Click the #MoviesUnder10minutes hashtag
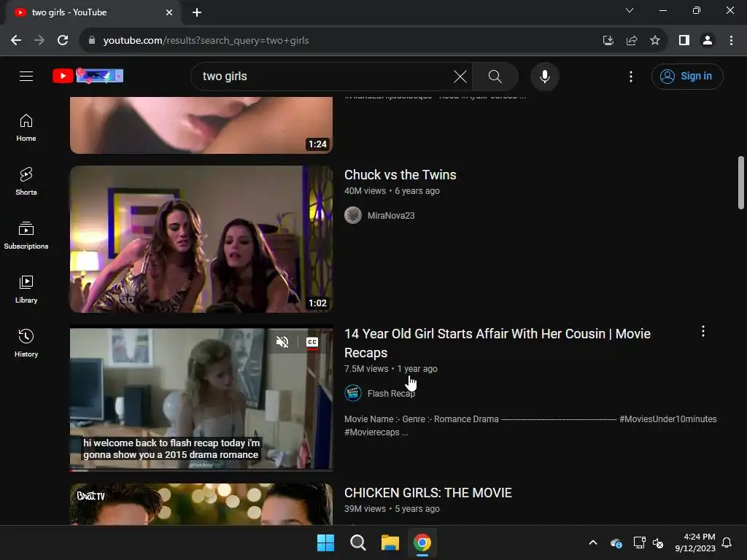 [667, 419]
